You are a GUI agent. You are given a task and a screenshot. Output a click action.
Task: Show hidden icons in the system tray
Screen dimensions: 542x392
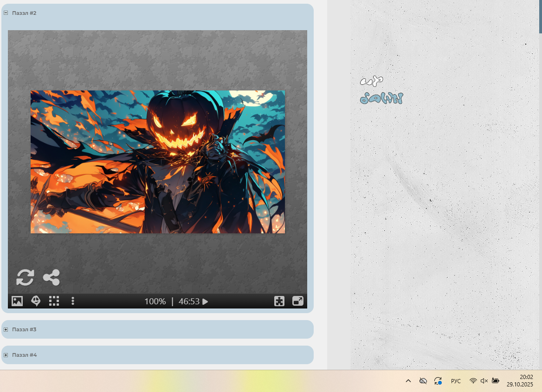pyautogui.click(x=408, y=381)
